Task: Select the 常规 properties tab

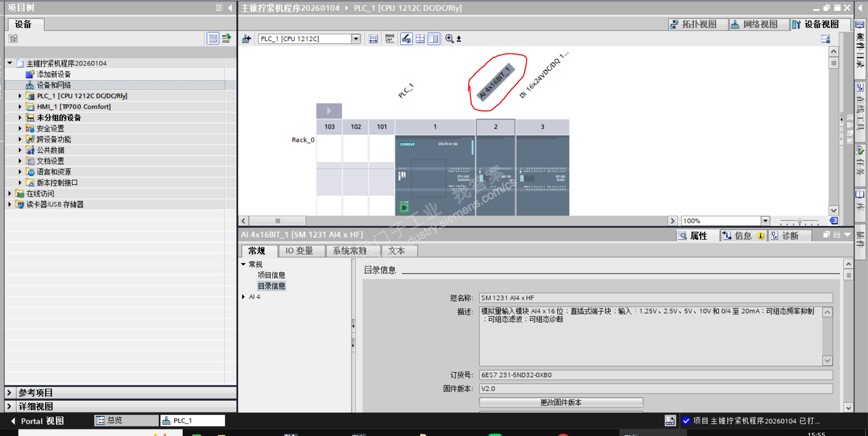Action: tap(259, 251)
